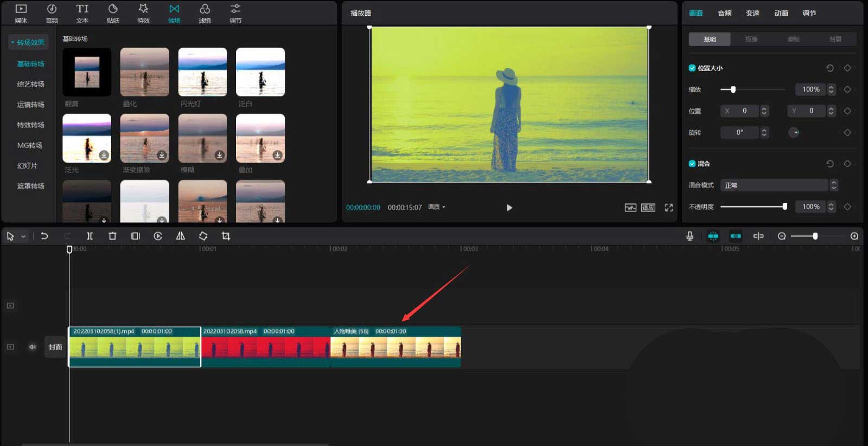Screen dimensions: 868x446
Task: Select 综艺转场 transition category
Action: click(30, 85)
